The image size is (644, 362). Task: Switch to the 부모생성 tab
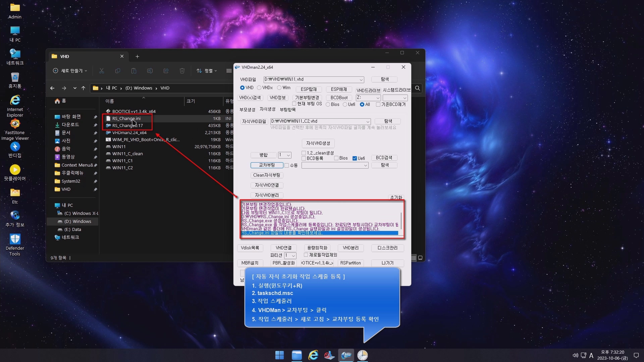(247, 110)
